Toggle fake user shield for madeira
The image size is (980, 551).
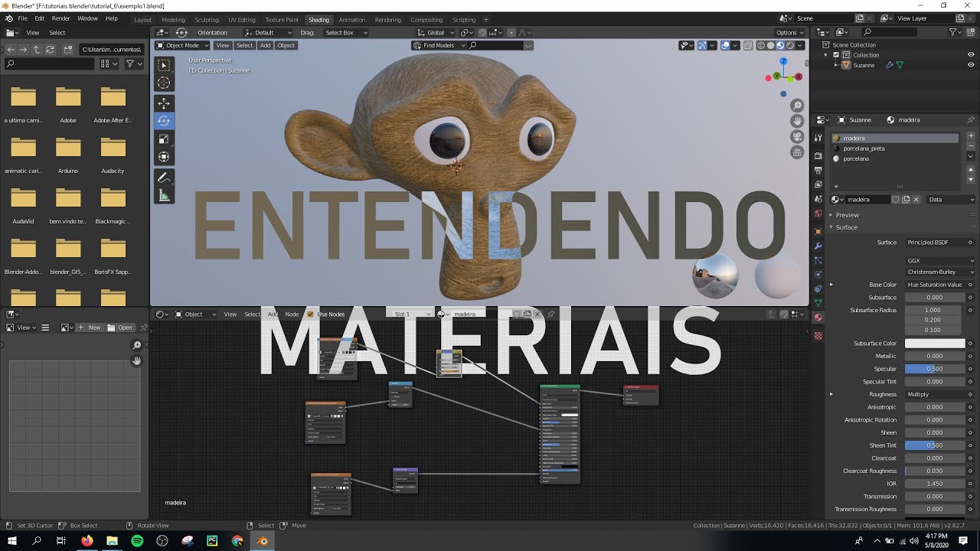pyautogui.click(x=895, y=199)
